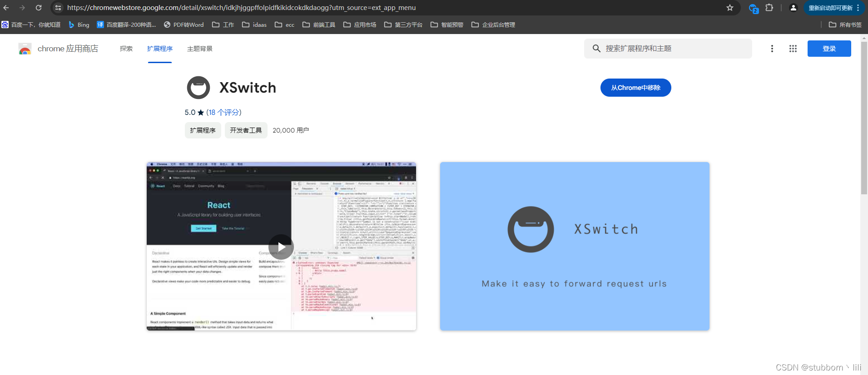Switch to the 主题背景 tab
The width and height of the screenshot is (868, 375).
[x=200, y=49]
